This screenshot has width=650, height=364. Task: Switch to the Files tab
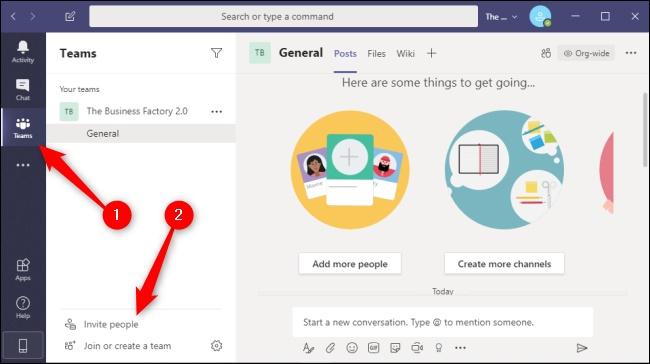click(x=376, y=53)
